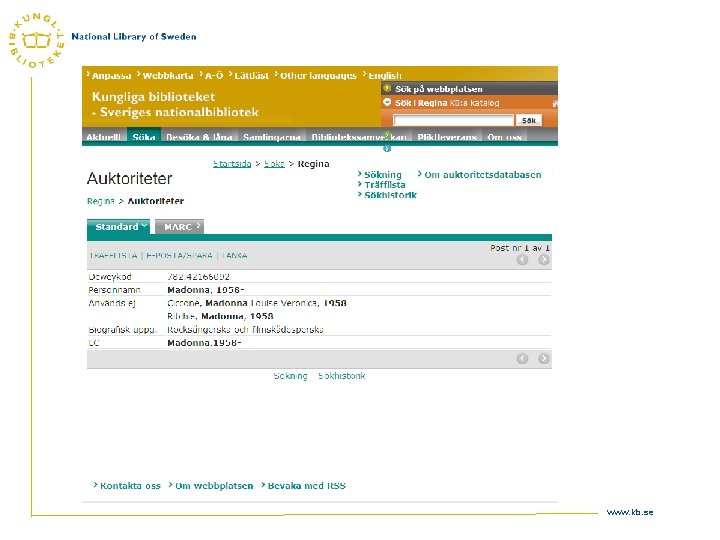The height and width of the screenshot is (540, 720).
Task: Open the Kontakta oss footer link
Action: tap(130, 486)
